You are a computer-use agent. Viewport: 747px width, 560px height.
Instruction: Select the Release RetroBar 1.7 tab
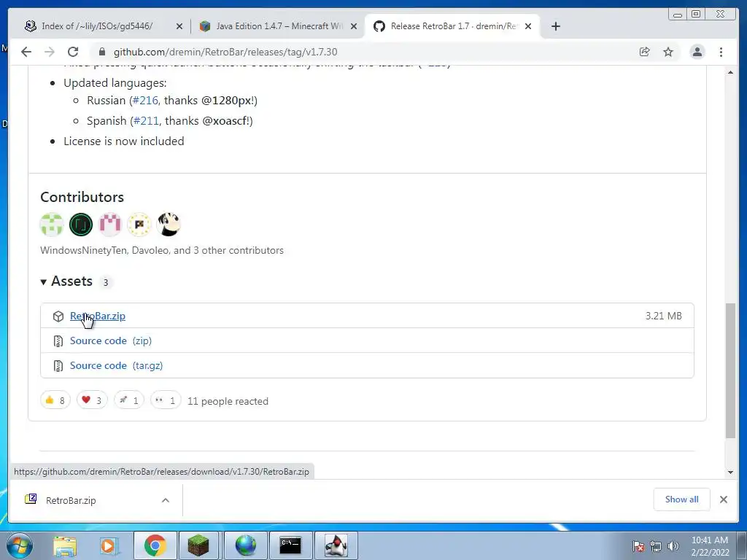[452, 26]
